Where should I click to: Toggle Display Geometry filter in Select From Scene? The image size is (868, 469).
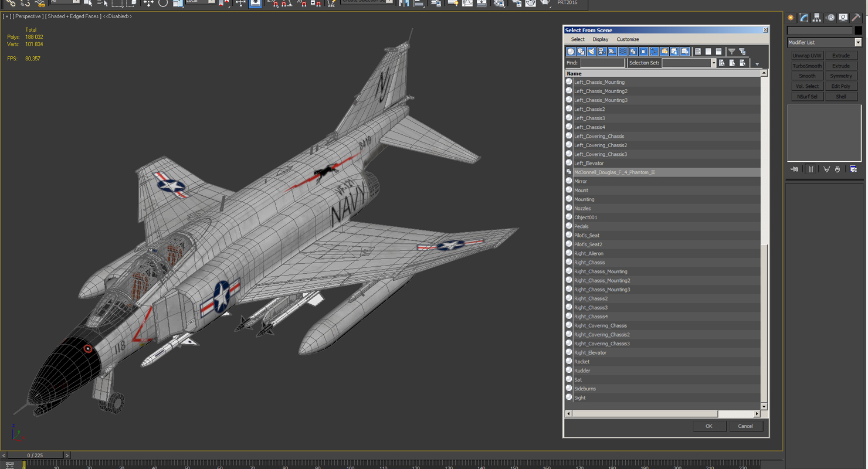(571, 52)
